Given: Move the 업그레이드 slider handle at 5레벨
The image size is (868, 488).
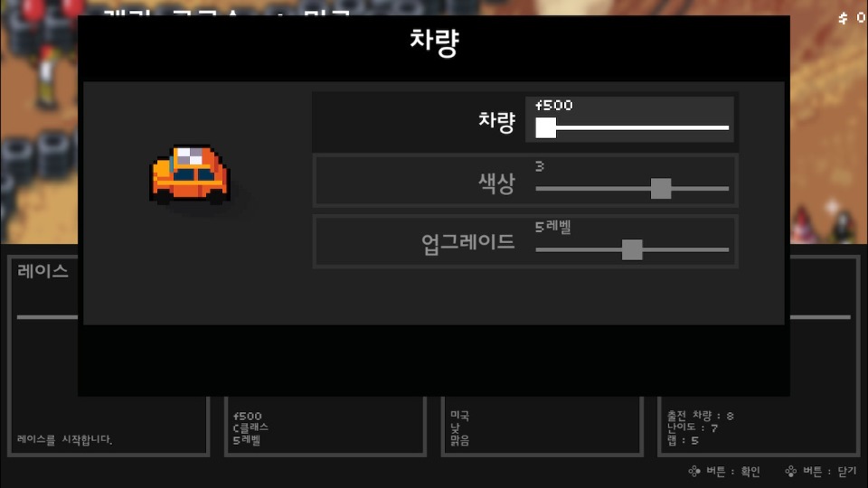Looking at the screenshot, I should [632, 249].
